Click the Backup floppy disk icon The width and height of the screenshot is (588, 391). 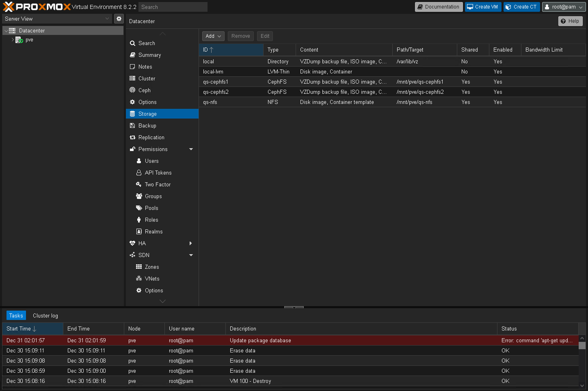tap(132, 125)
